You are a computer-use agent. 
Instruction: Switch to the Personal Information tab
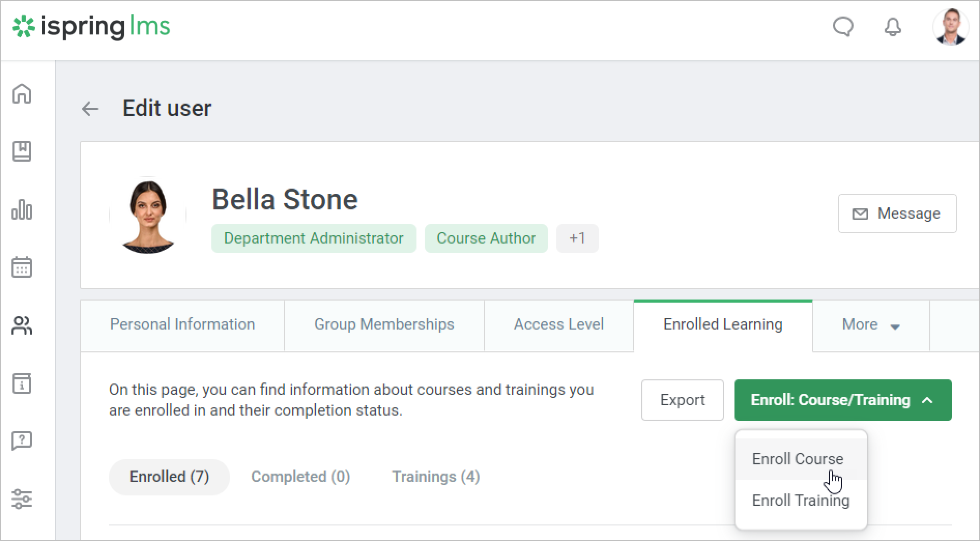click(182, 325)
